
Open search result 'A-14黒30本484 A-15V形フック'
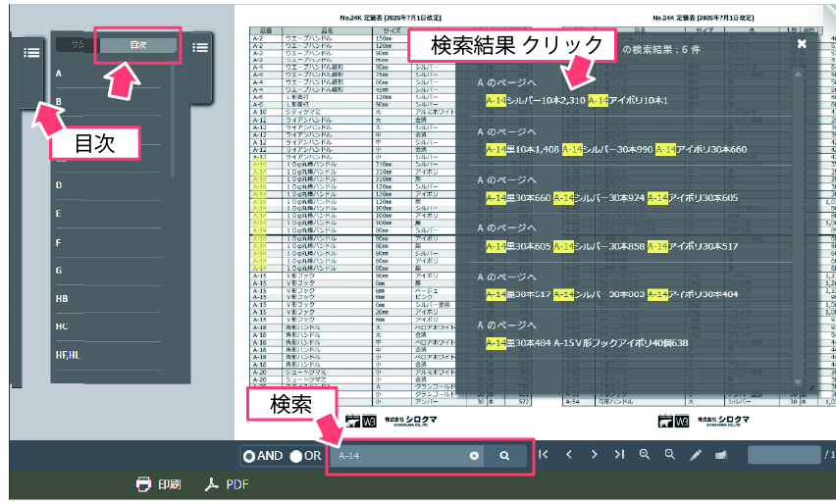pyautogui.click(x=587, y=343)
